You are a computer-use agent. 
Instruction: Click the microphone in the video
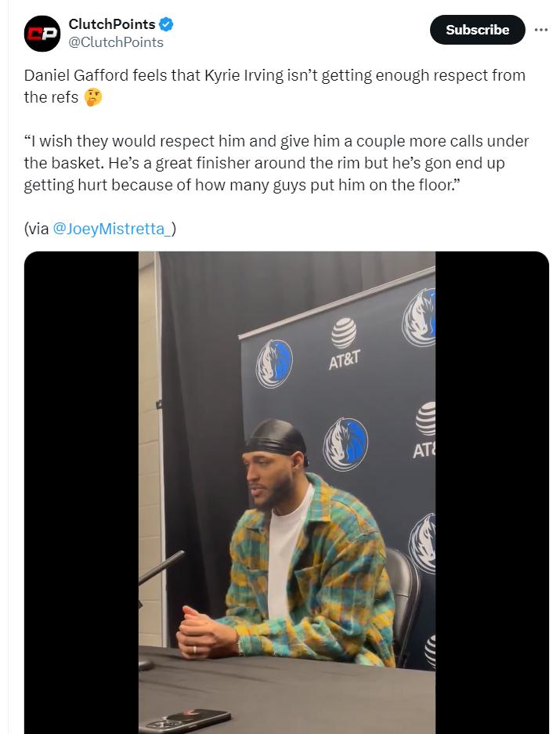[161, 569]
